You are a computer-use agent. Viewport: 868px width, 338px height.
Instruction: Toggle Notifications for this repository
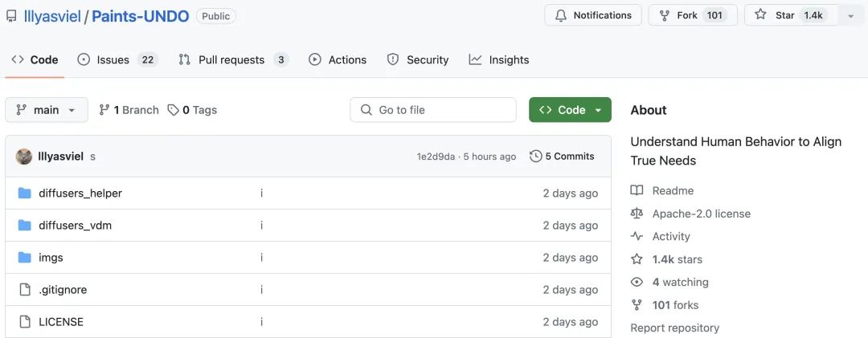593,15
